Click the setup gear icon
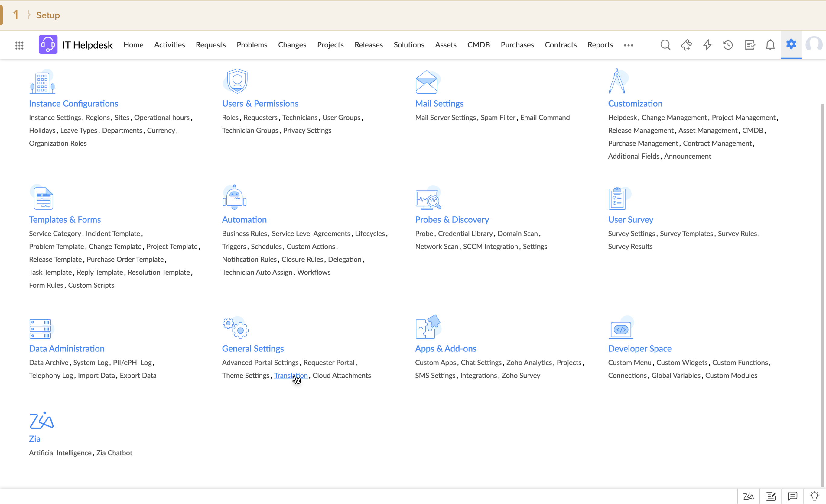The height and width of the screenshot is (504, 826). click(x=791, y=44)
